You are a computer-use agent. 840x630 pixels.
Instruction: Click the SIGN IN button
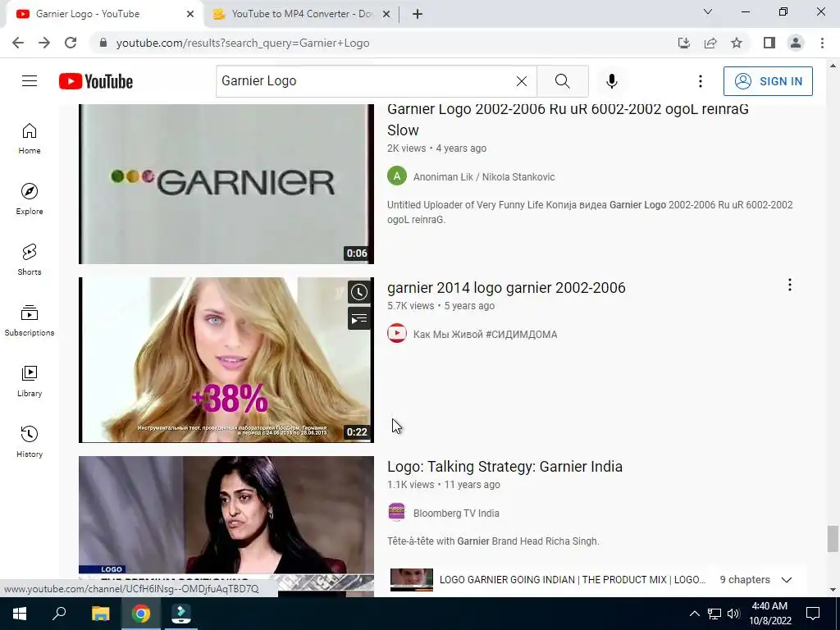[x=768, y=81]
